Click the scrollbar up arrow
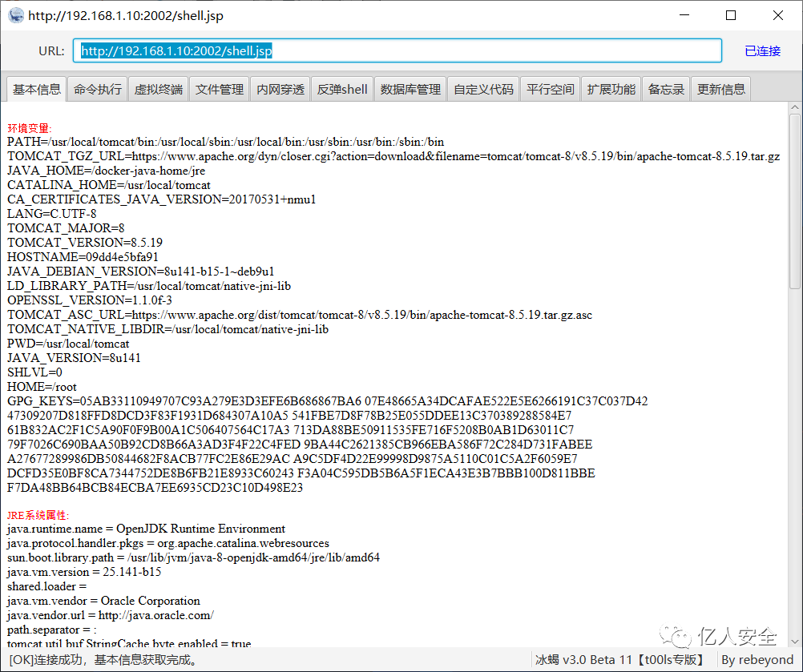The height and width of the screenshot is (672, 803). click(x=795, y=107)
